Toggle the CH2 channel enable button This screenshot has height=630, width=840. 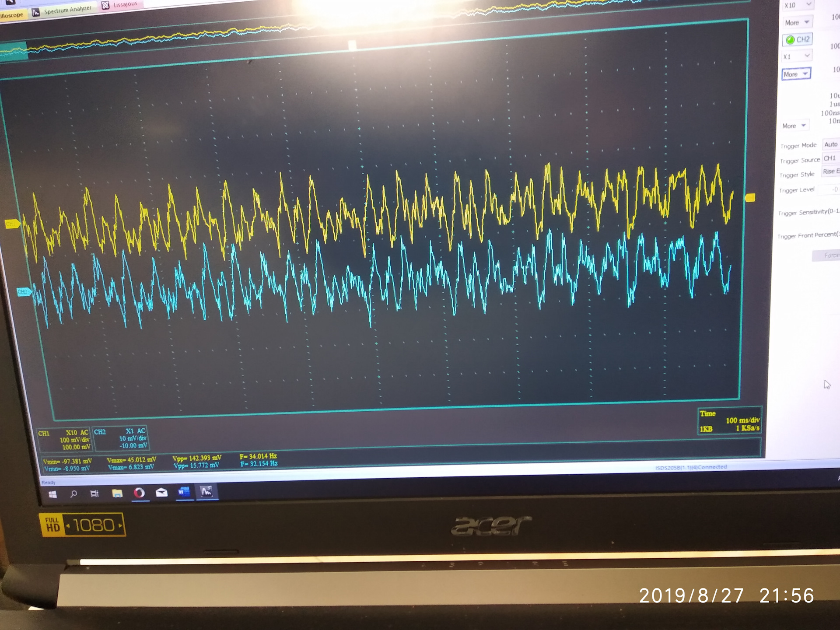(x=798, y=39)
